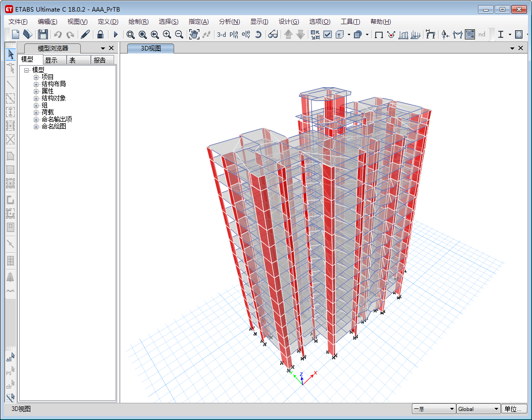Switch to 显示 tab in browser
This screenshot has height=420, width=532.
click(55, 61)
